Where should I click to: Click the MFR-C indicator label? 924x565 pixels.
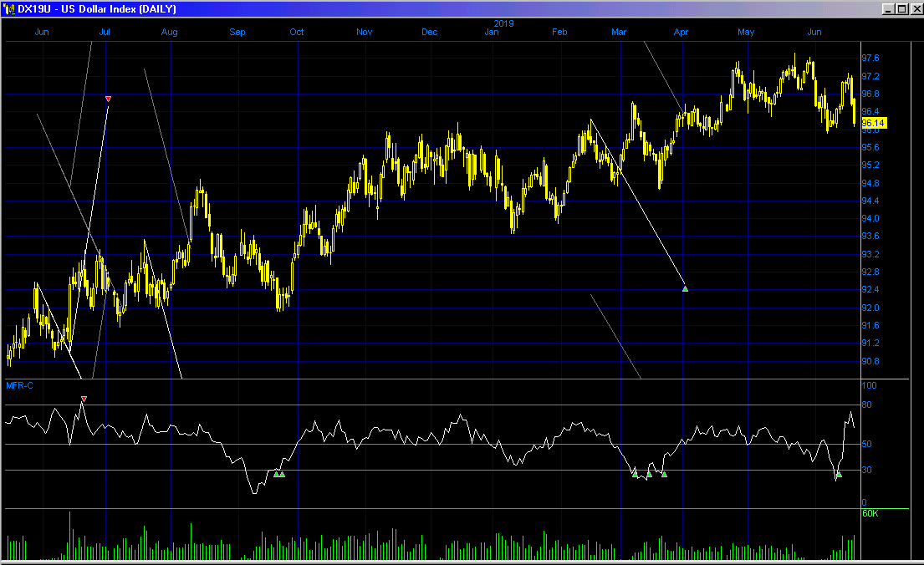(x=19, y=385)
